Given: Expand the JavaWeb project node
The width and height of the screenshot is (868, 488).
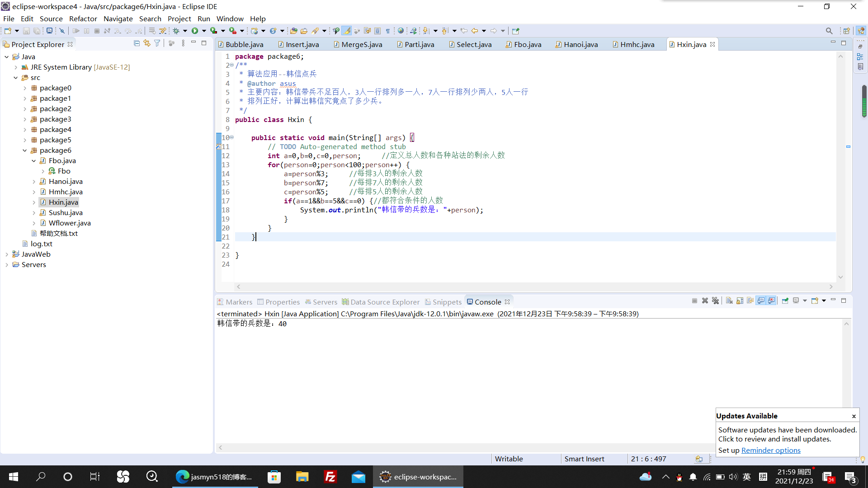Looking at the screenshot, I should (x=7, y=254).
